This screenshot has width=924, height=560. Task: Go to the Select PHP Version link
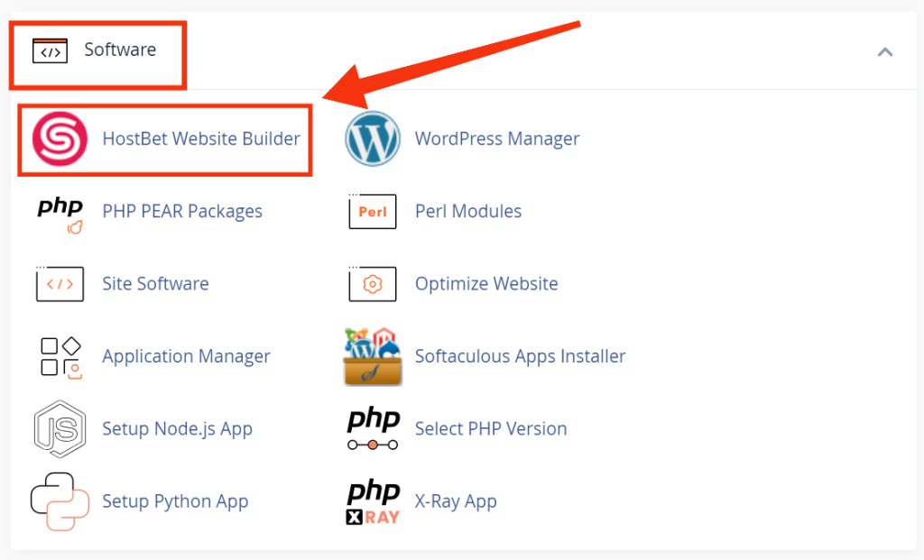pos(491,428)
